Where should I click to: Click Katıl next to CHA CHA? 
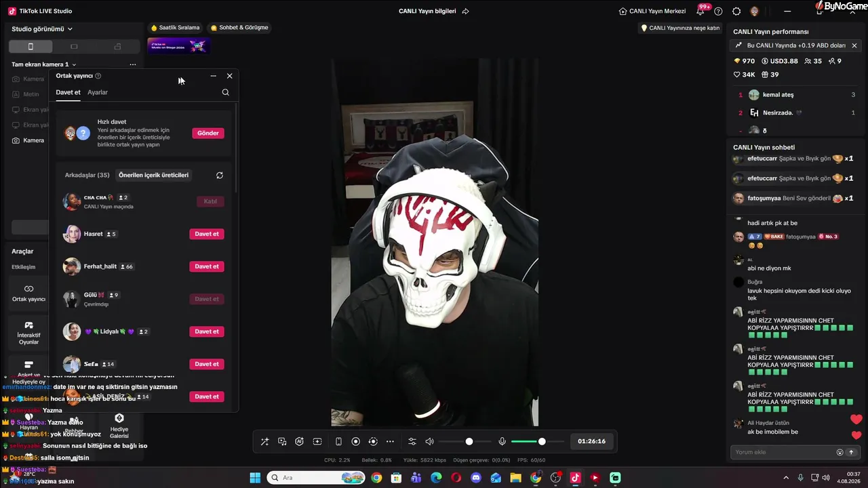tap(210, 201)
